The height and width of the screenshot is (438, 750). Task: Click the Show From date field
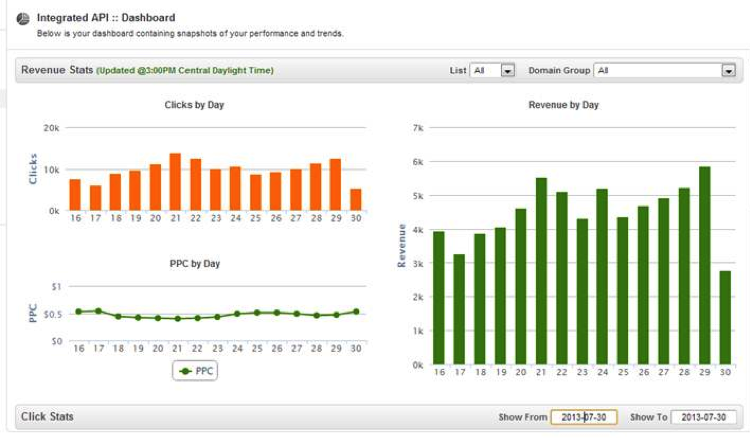584,417
